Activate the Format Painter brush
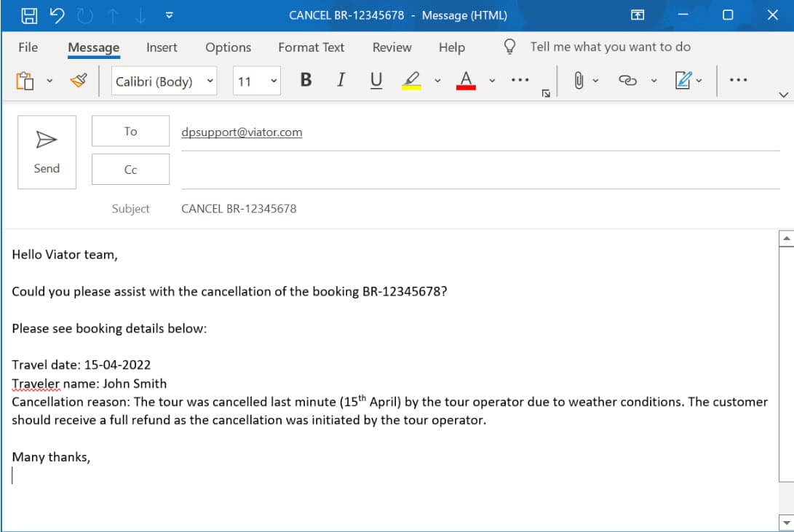 (x=79, y=80)
